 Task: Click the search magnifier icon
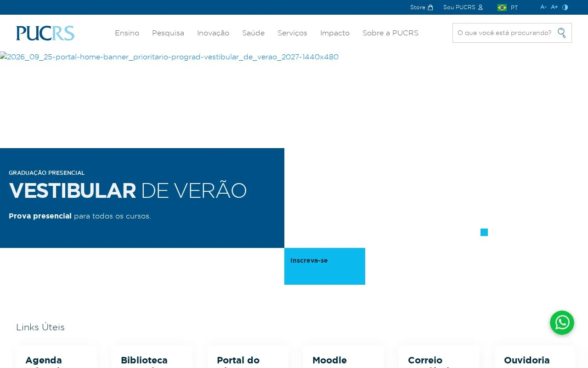pos(561,33)
